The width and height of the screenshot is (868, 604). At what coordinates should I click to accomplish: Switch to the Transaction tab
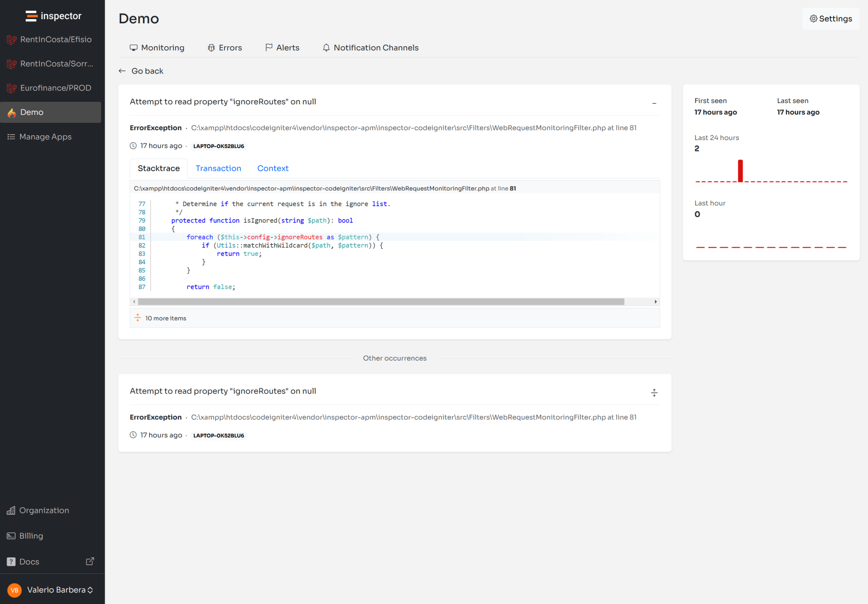pyautogui.click(x=218, y=168)
